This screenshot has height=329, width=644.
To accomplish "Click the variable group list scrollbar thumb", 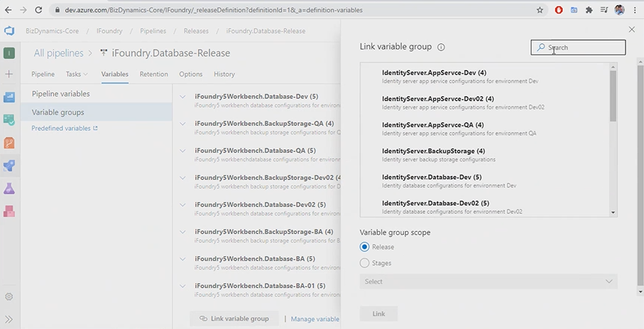I will 613,96.
